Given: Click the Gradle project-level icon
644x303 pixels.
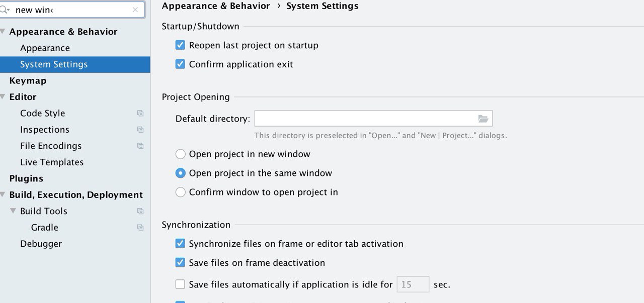Looking at the screenshot, I should pyautogui.click(x=140, y=228).
